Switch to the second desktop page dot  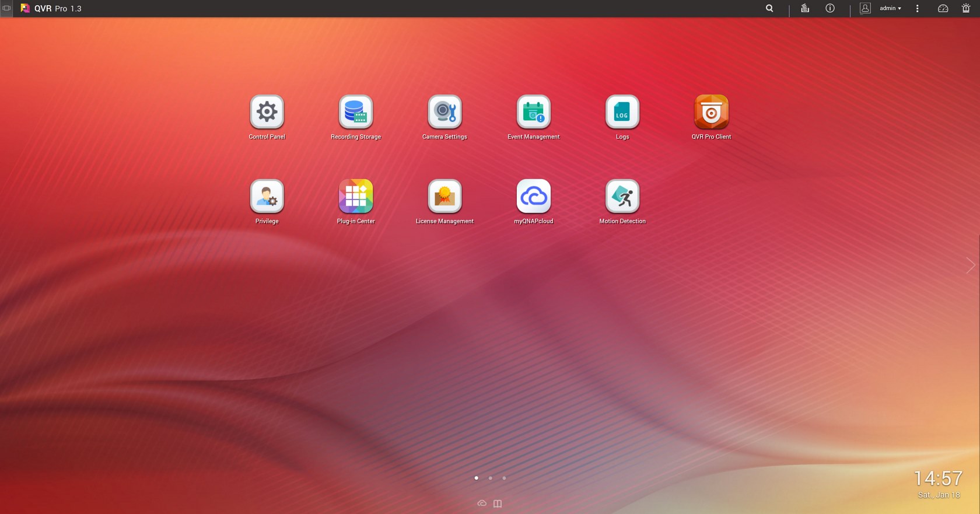[x=491, y=478]
